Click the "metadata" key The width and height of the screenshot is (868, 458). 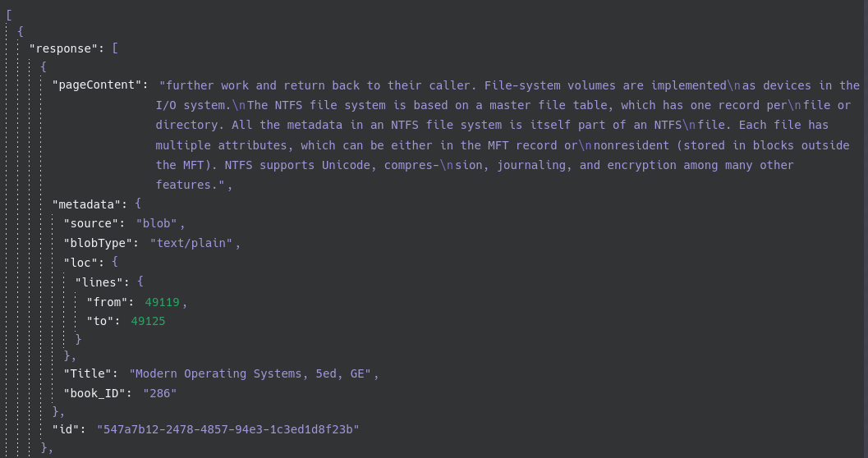tap(89, 203)
